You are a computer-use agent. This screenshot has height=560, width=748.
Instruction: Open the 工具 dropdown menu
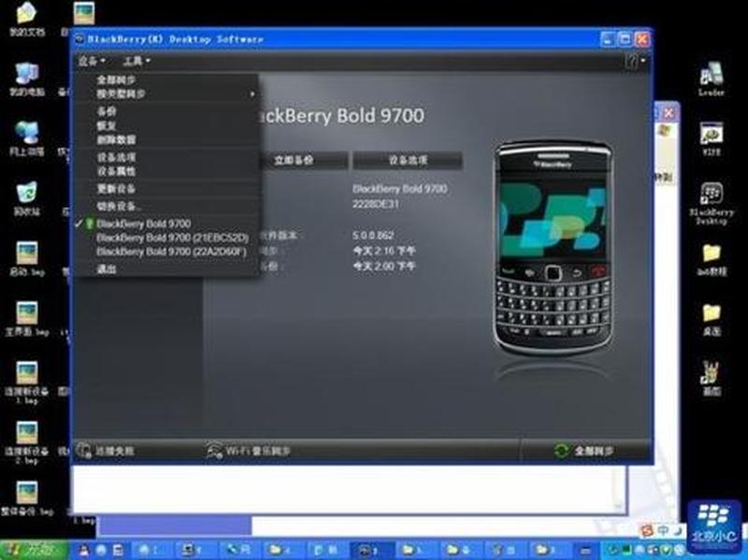pyautogui.click(x=137, y=61)
